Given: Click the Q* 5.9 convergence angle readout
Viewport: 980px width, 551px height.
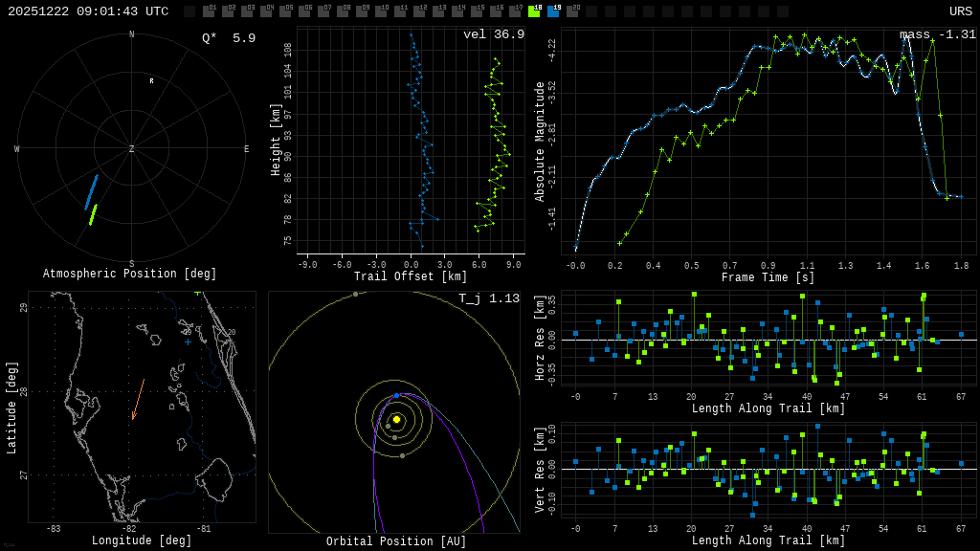Looking at the screenshot, I should pyautogui.click(x=228, y=38).
